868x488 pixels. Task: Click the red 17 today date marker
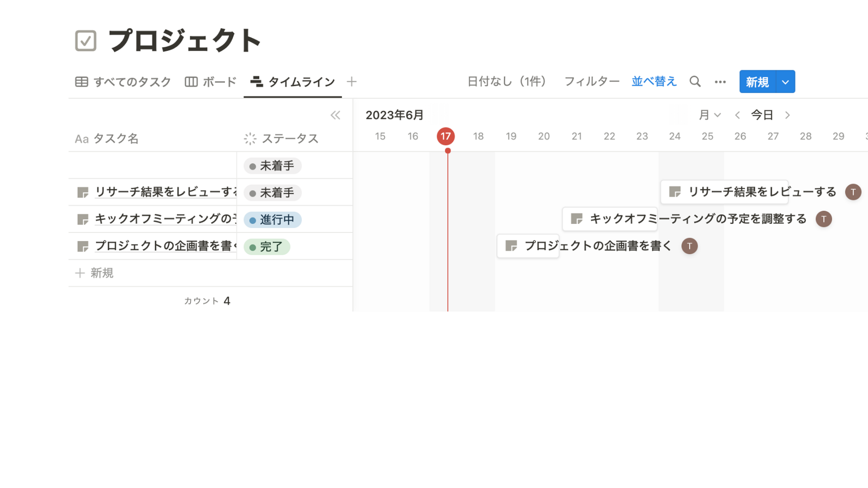click(446, 136)
